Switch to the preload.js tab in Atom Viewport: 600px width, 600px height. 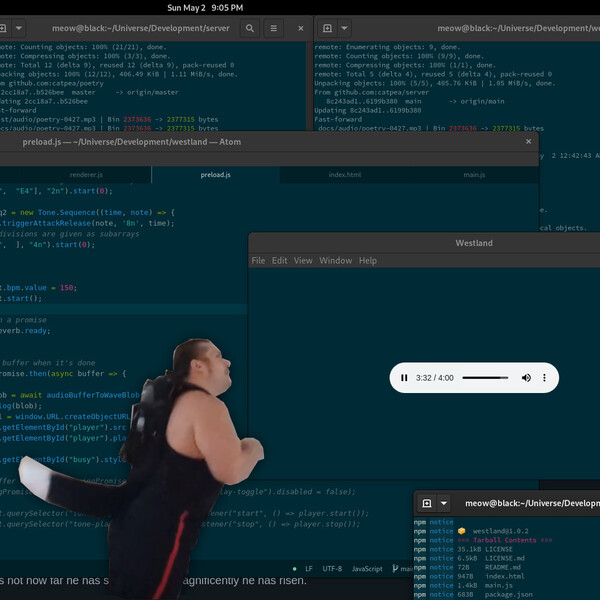point(215,175)
